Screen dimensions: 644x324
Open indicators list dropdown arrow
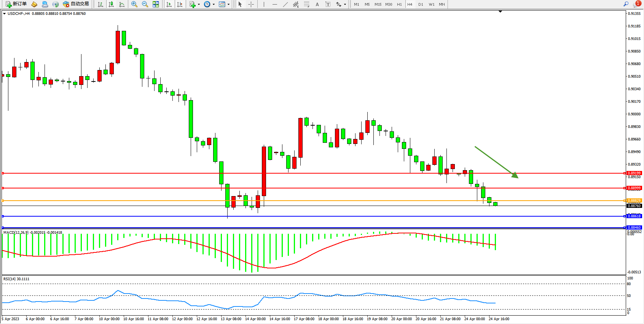pyautogui.click(x=199, y=5)
